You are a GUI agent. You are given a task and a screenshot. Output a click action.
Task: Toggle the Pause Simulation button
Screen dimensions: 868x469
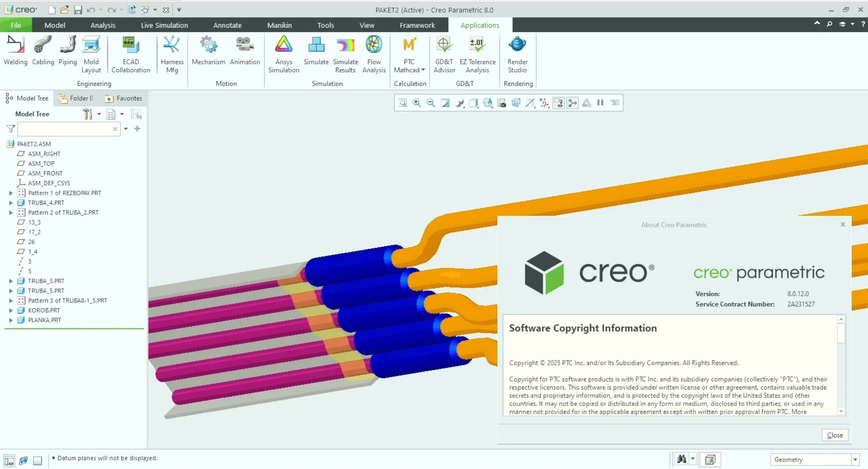[600, 103]
